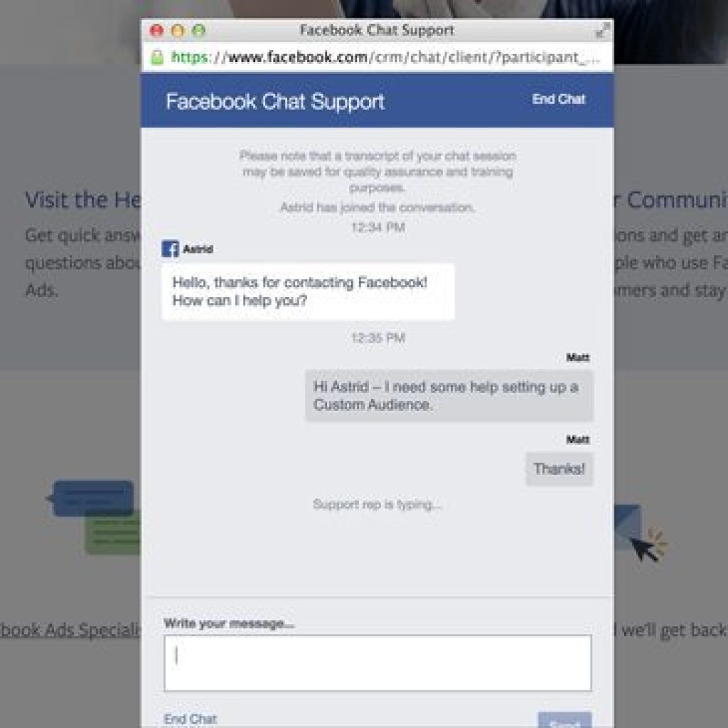Click Astrid's greeting message bubble
Image resolution: width=728 pixels, height=728 pixels.
click(x=308, y=291)
